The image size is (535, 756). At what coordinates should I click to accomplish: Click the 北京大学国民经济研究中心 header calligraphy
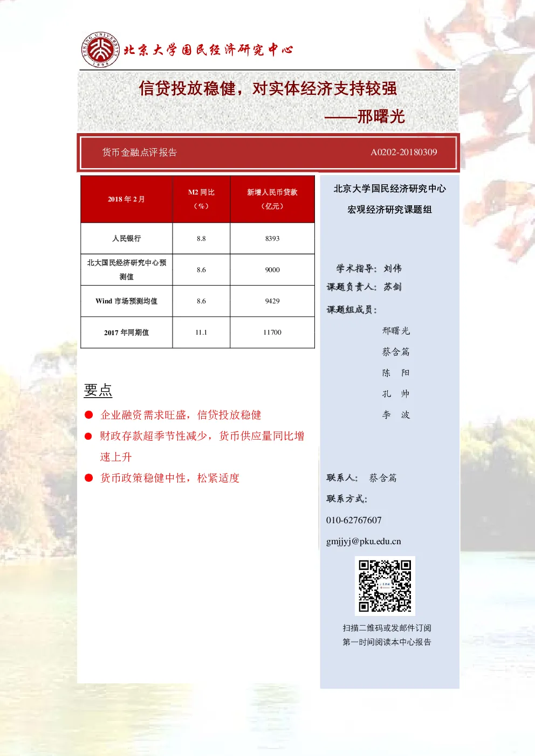(208, 50)
